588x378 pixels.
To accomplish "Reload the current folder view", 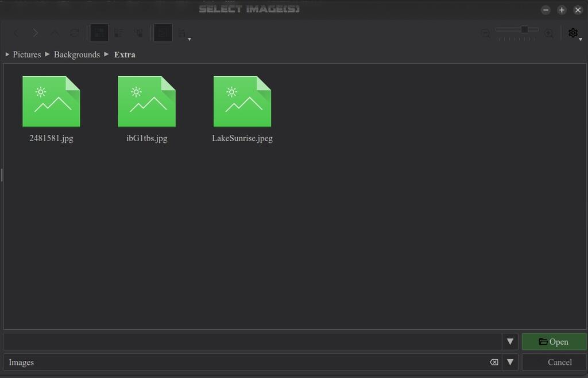I will 74,33.
